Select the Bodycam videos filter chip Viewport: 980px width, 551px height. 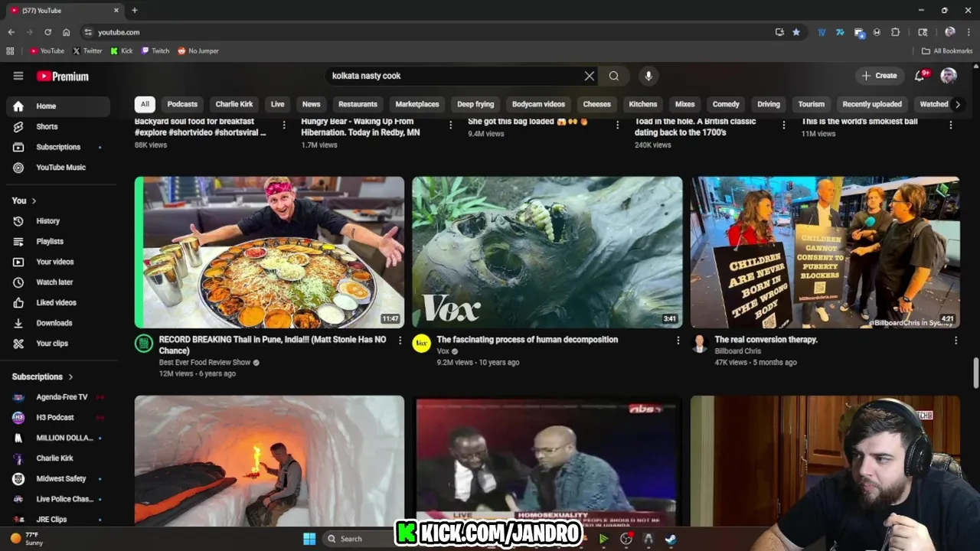pyautogui.click(x=538, y=104)
